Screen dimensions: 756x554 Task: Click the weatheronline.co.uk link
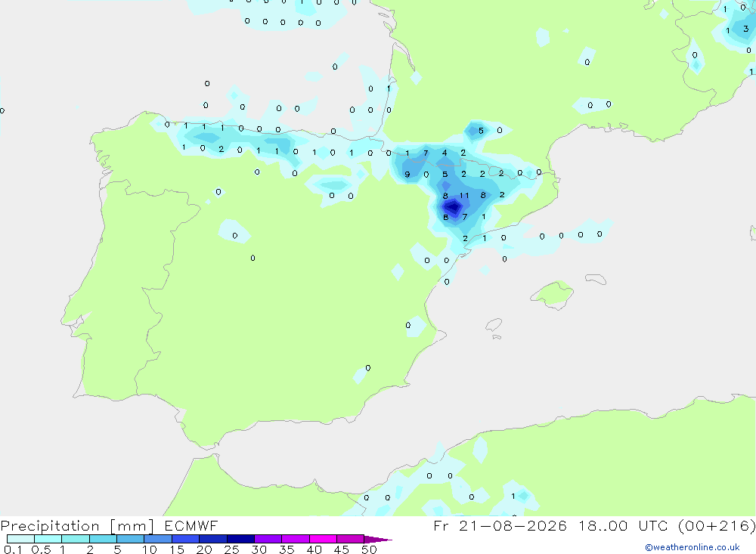(x=692, y=547)
